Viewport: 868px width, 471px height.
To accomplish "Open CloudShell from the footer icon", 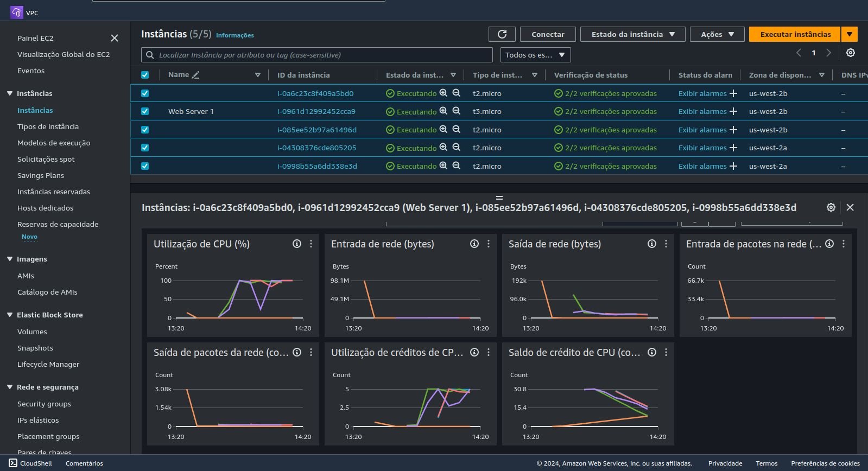I will (x=13, y=463).
